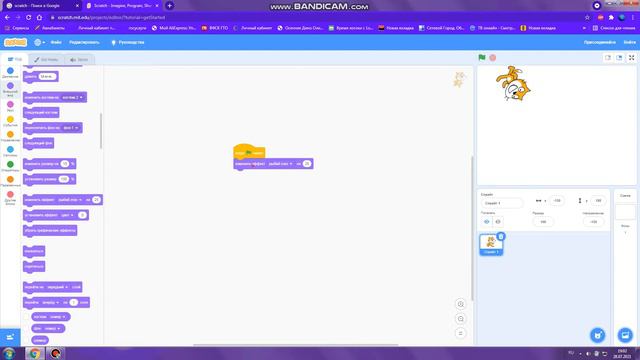Select the Motion blocks category

point(10,73)
